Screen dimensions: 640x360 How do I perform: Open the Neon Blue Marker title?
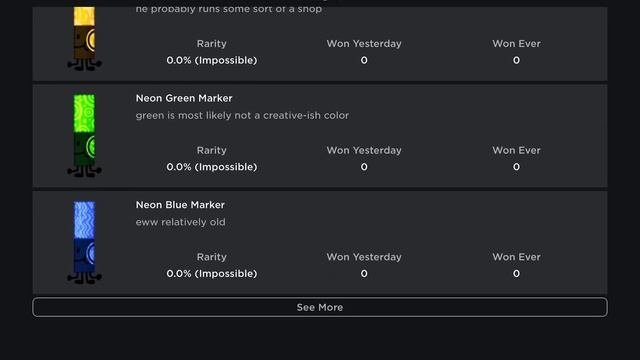[x=180, y=205]
